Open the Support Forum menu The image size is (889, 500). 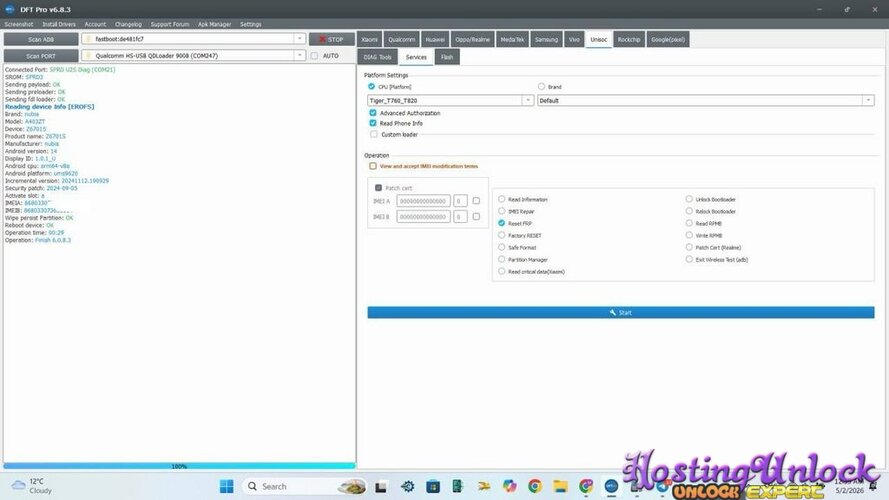pyautogui.click(x=170, y=24)
